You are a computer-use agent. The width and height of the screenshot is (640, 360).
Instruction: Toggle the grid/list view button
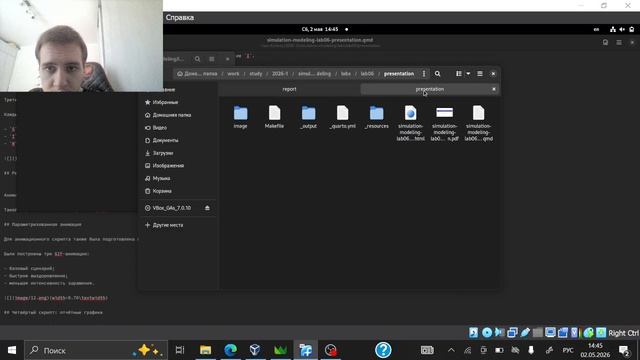point(459,74)
